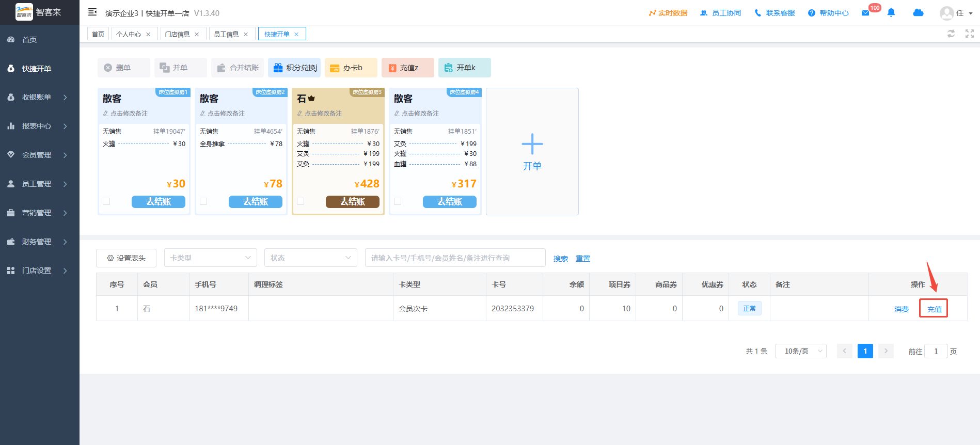Open 员工协同 staff collaboration

tap(720, 13)
